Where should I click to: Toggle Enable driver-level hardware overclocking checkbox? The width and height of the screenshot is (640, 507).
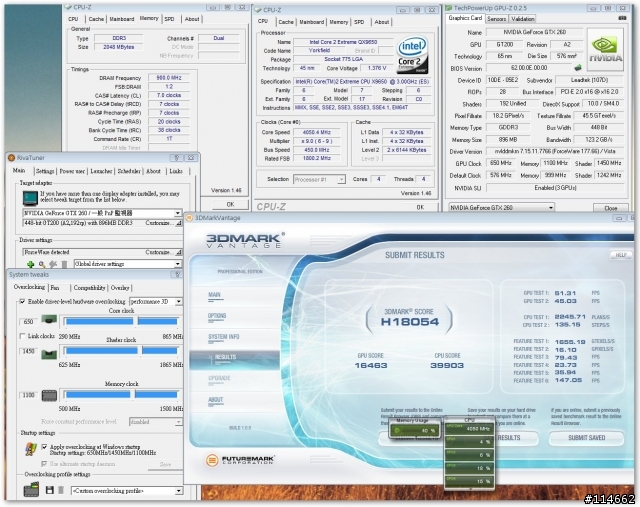[22, 301]
